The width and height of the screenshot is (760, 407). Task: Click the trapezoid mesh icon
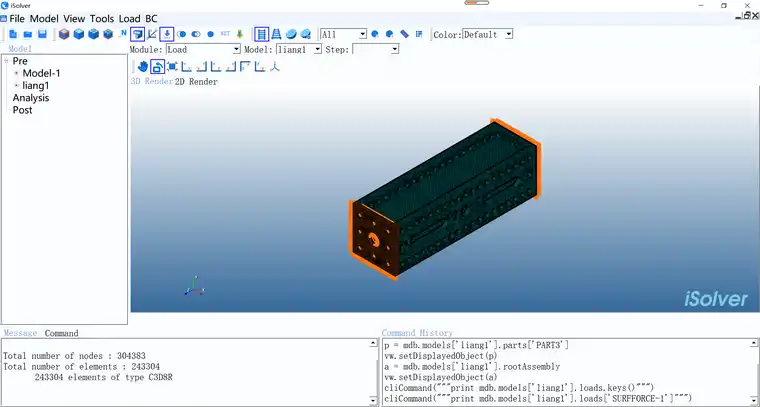click(276, 34)
